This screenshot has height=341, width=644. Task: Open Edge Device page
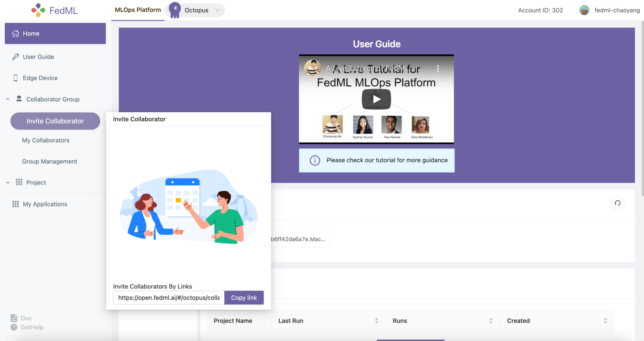[x=40, y=78]
